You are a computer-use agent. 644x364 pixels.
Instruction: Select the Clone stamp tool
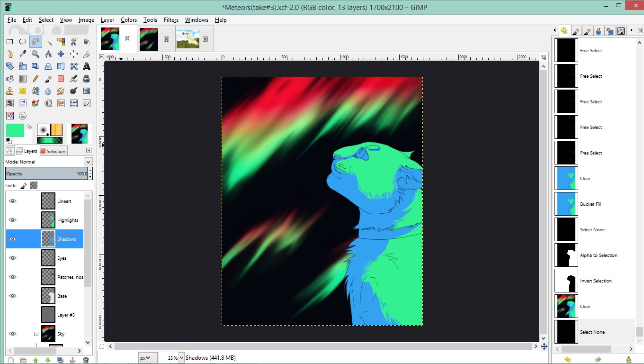(x=9, y=91)
